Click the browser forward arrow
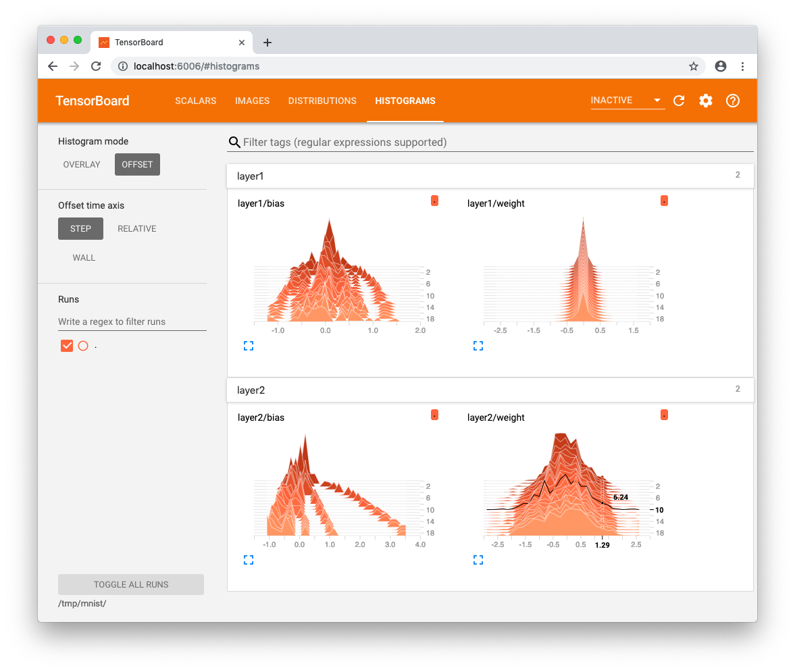795x672 pixels. point(74,66)
